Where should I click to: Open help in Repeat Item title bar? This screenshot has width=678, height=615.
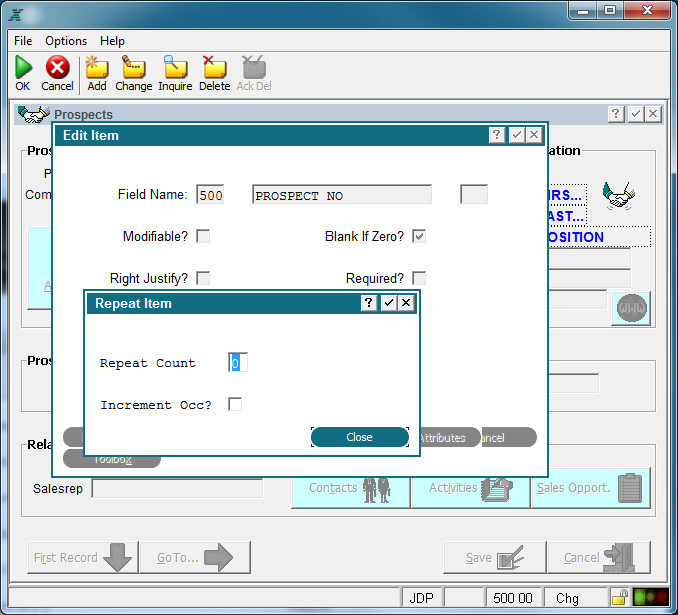click(x=368, y=303)
